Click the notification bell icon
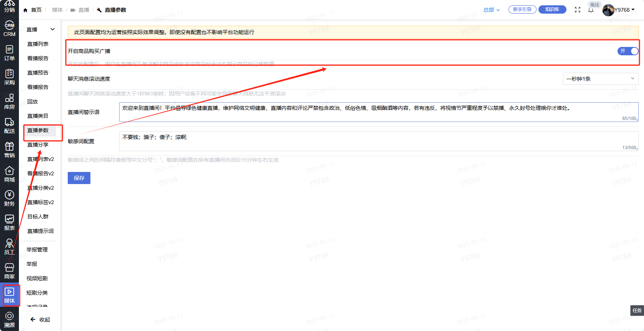Image resolution: width=644 pixels, height=331 pixels. (x=591, y=10)
